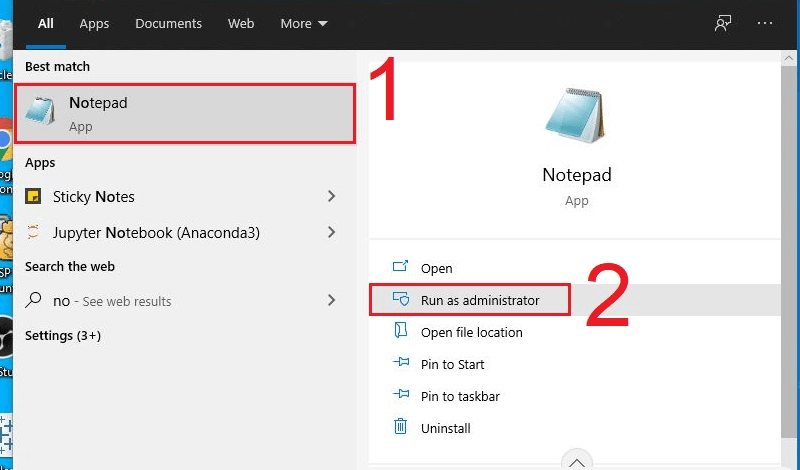Image resolution: width=800 pixels, height=470 pixels.
Task: Click the preview pane scrollbar up arrow
Action: 788,57
